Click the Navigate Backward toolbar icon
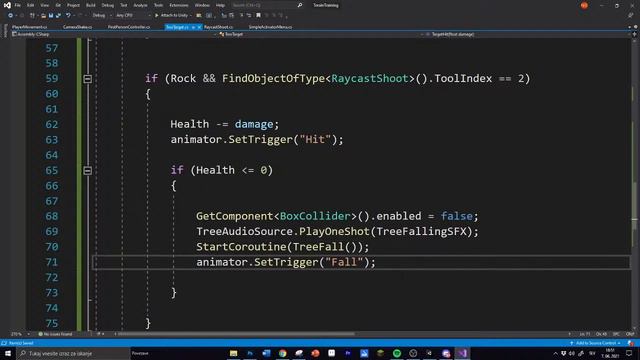Screen dimensions: 640x360 pos(10,16)
